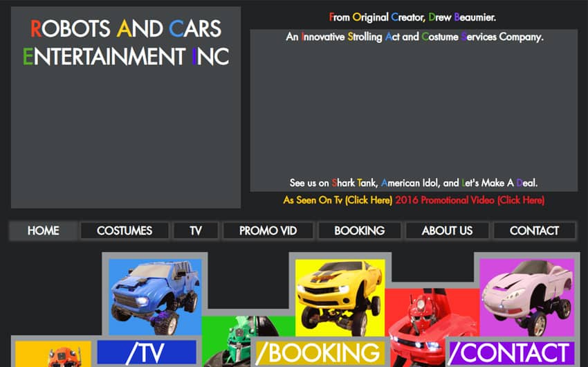Viewport: 588px width, 367px height.
Task: Select the orange robot head tile
Action: pyautogui.click(x=53, y=354)
